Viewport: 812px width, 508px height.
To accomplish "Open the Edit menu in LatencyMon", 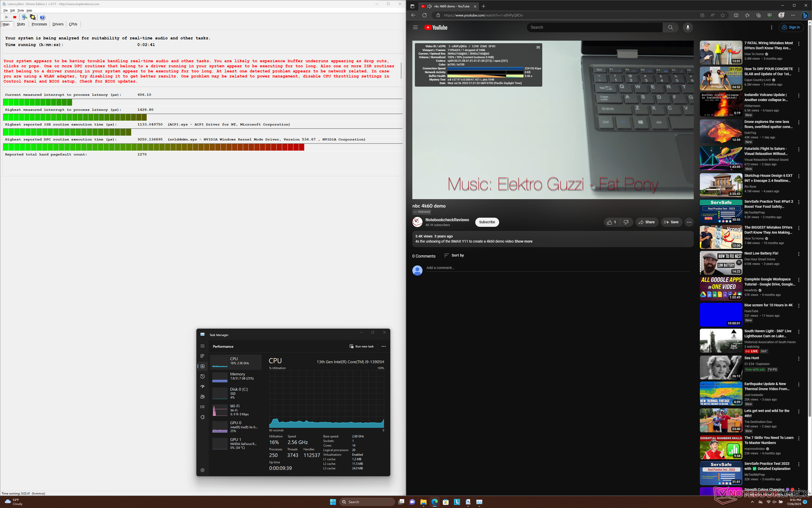I will tap(12, 11).
